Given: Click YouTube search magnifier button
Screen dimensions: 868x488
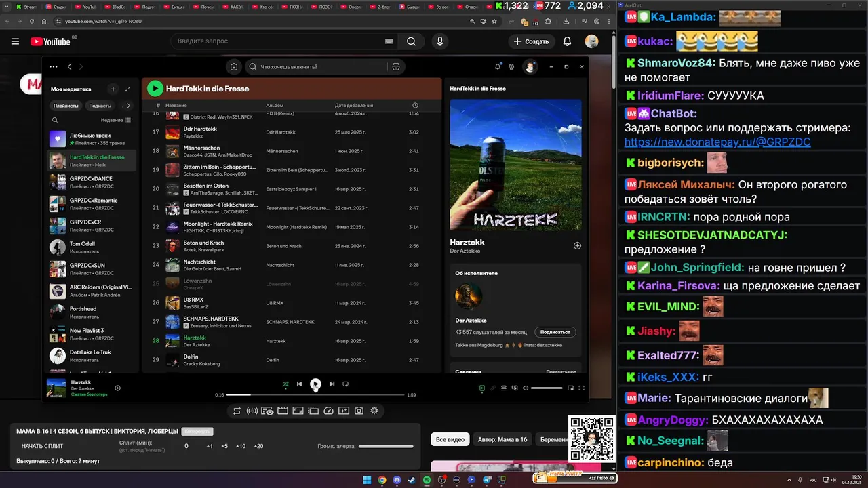Looking at the screenshot, I should click(411, 41).
